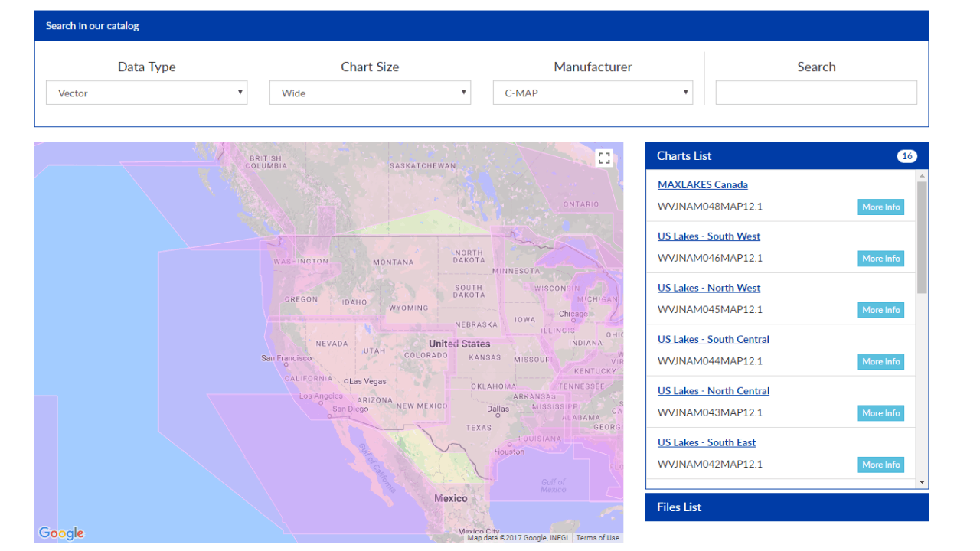
Task: Open US Lakes - South Central link
Action: click(713, 339)
